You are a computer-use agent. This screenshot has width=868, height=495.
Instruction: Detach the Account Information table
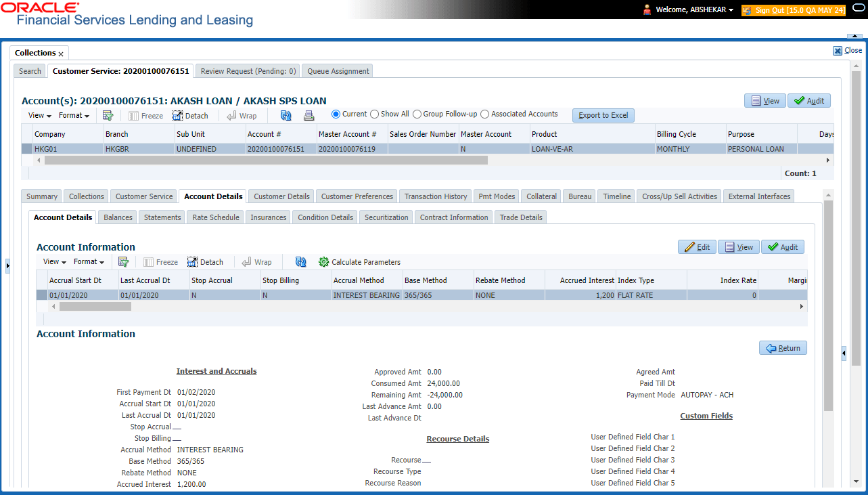click(205, 262)
